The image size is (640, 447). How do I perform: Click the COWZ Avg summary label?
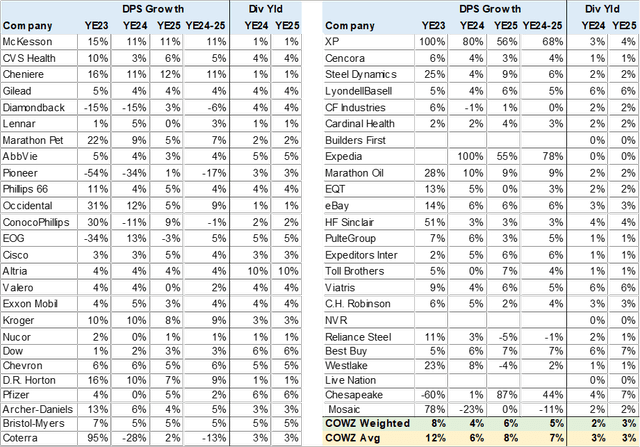coord(353,438)
